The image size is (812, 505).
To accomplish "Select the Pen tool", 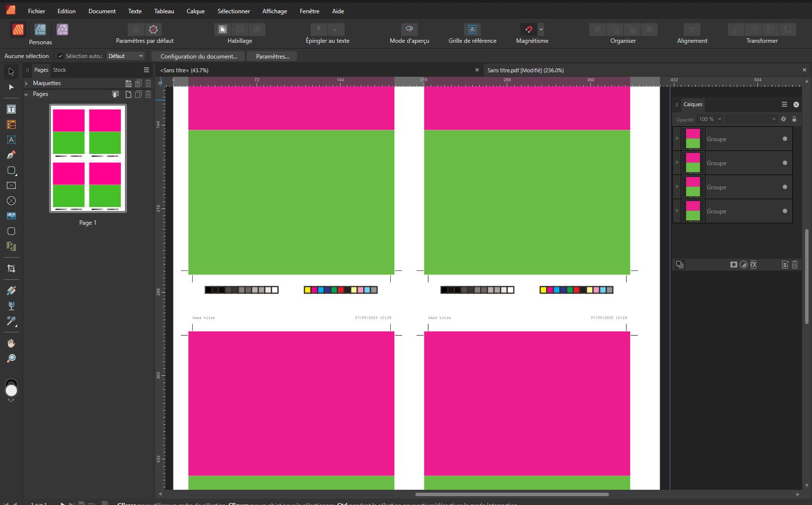I will point(11,155).
